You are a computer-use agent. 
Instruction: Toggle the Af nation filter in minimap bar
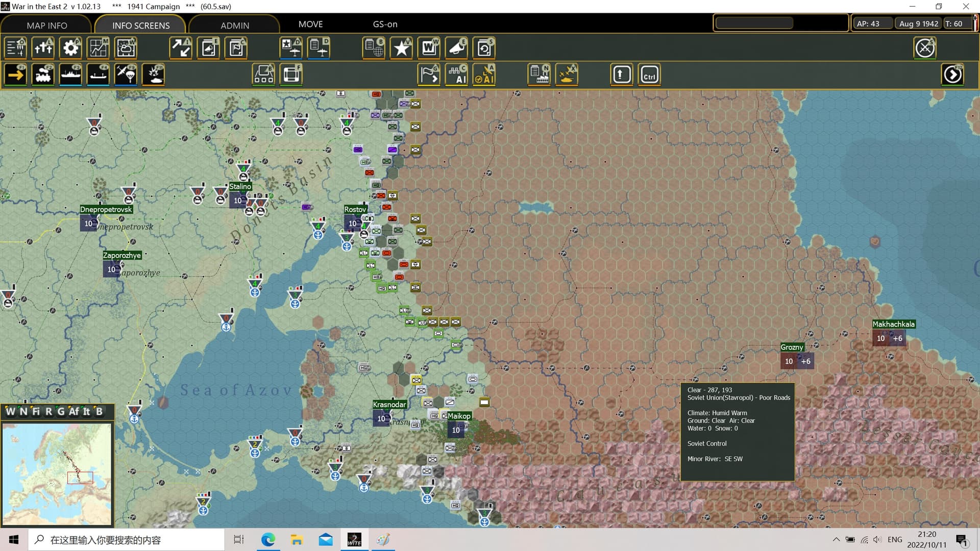[74, 411]
